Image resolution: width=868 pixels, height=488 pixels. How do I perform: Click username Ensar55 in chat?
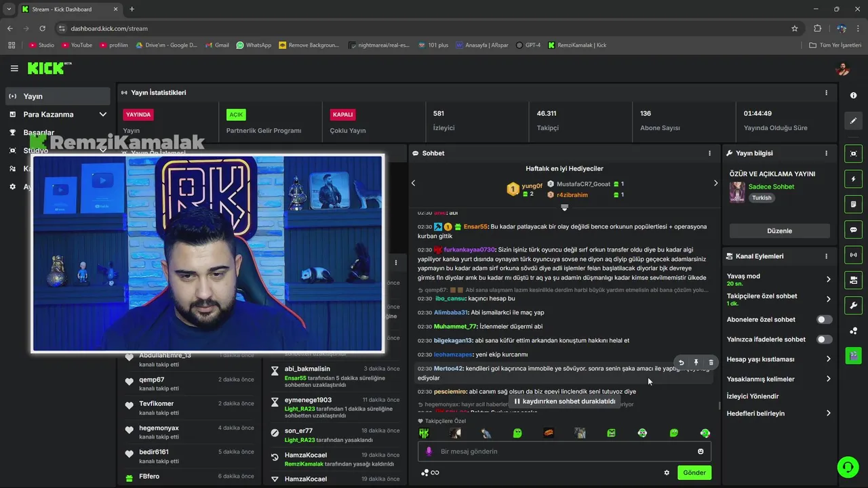pos(475,226)
